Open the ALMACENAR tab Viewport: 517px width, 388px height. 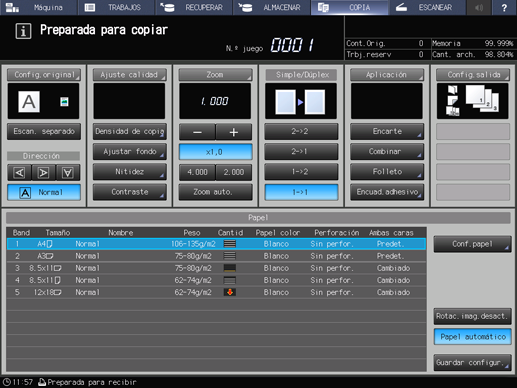[271, 7]
